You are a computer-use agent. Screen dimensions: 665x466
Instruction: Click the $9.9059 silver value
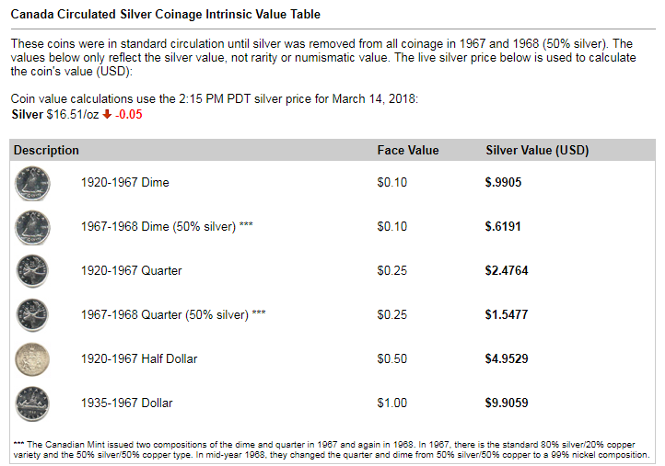pyautogui.click(x=507, y=403)
